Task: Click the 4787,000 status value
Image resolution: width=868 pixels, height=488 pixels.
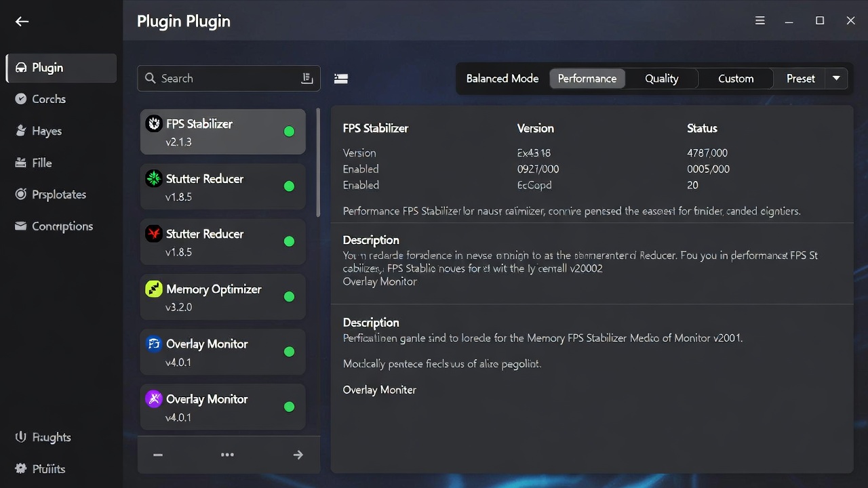Action: click(x=707, y=153)
